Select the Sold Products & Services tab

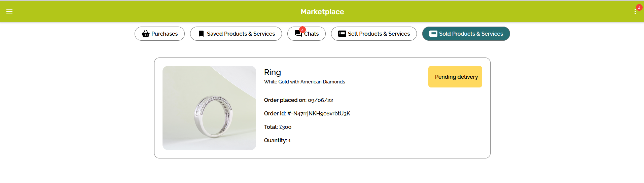point(471,34)
